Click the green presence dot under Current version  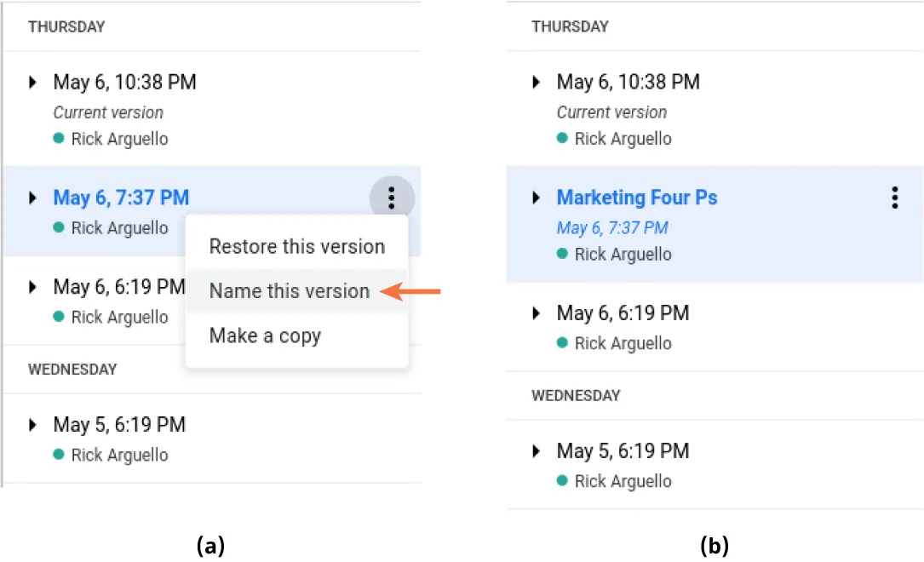coord(59,138)
